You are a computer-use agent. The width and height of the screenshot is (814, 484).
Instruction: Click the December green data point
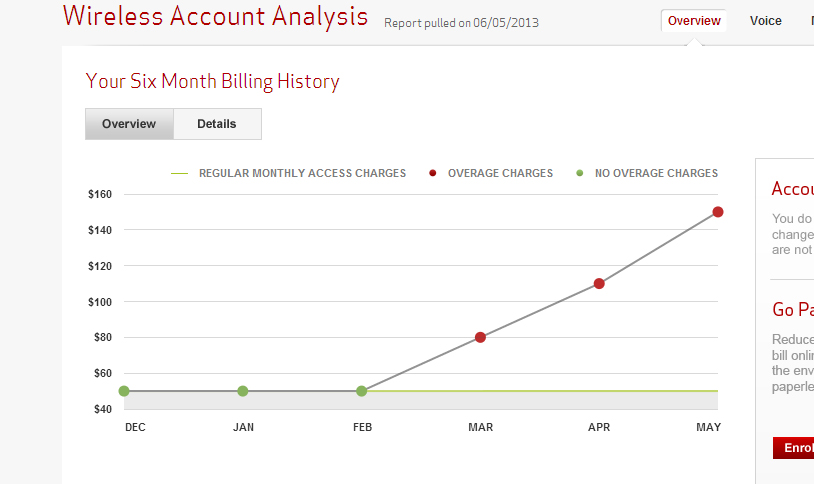click(x=124, y=391)
